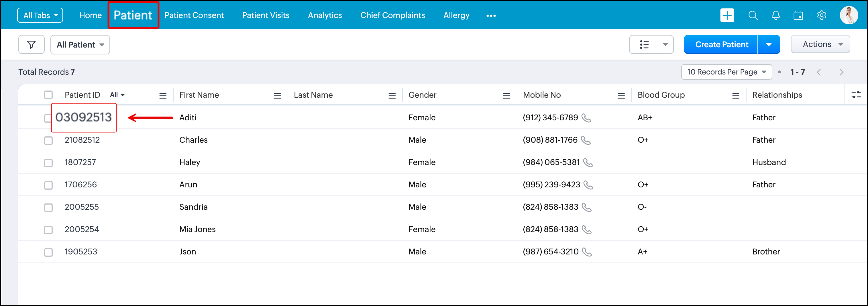Image resolution: width=868 pixels, height=306 pixels.
Task: Click the search magnifier icon
Action: pyautogui.click(x=753, y=15)
